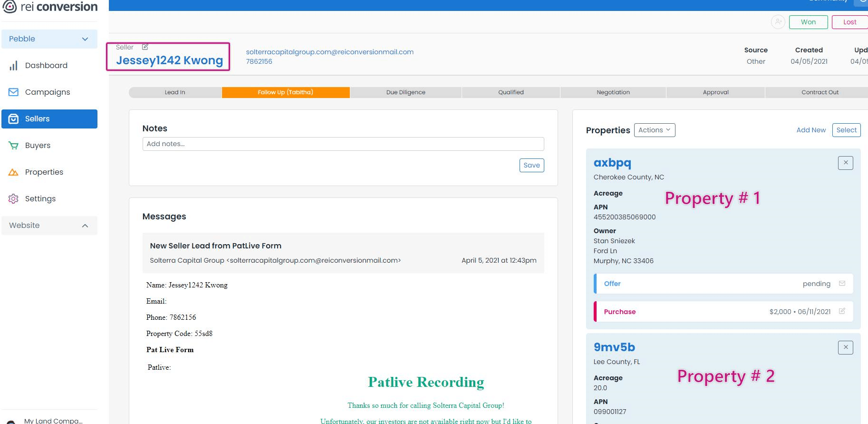Mark the seller lead as Lost

849,22
